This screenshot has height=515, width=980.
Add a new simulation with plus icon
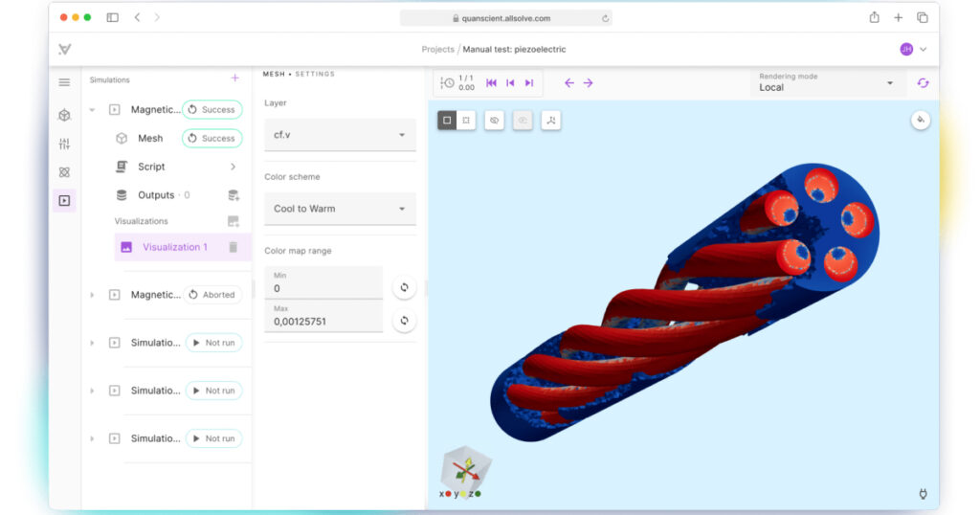click(235, 78)
